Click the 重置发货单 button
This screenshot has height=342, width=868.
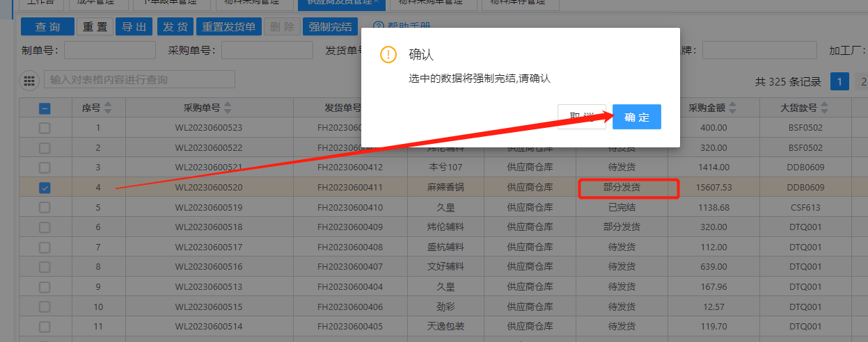pyautogui.click(x=228, y=27)
